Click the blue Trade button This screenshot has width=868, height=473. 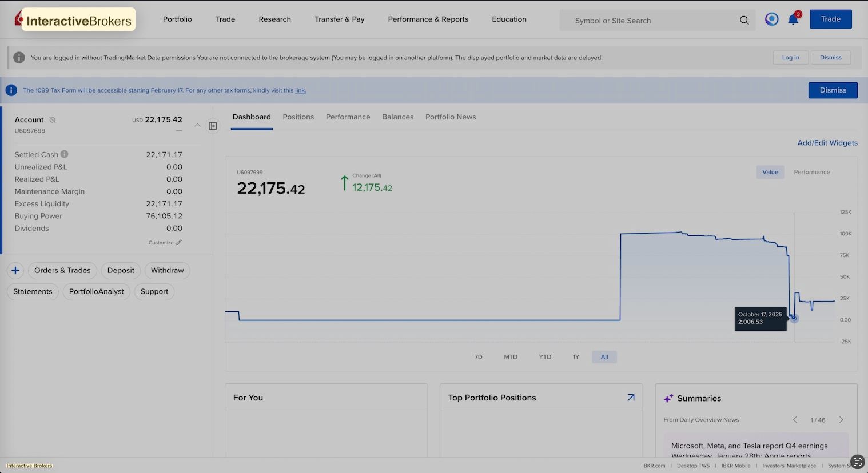(831, 19)
